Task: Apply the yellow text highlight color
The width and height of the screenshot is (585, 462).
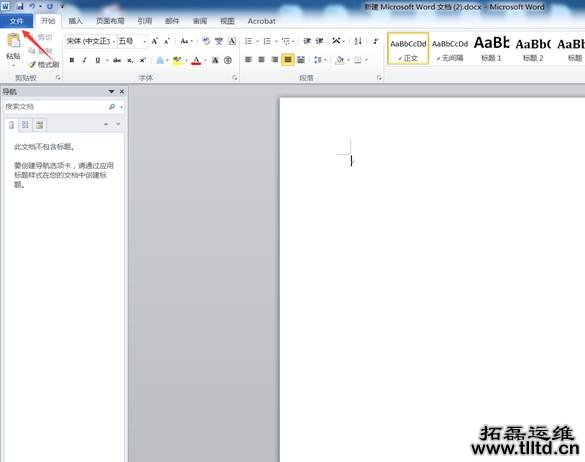Action: click(177, 60)
